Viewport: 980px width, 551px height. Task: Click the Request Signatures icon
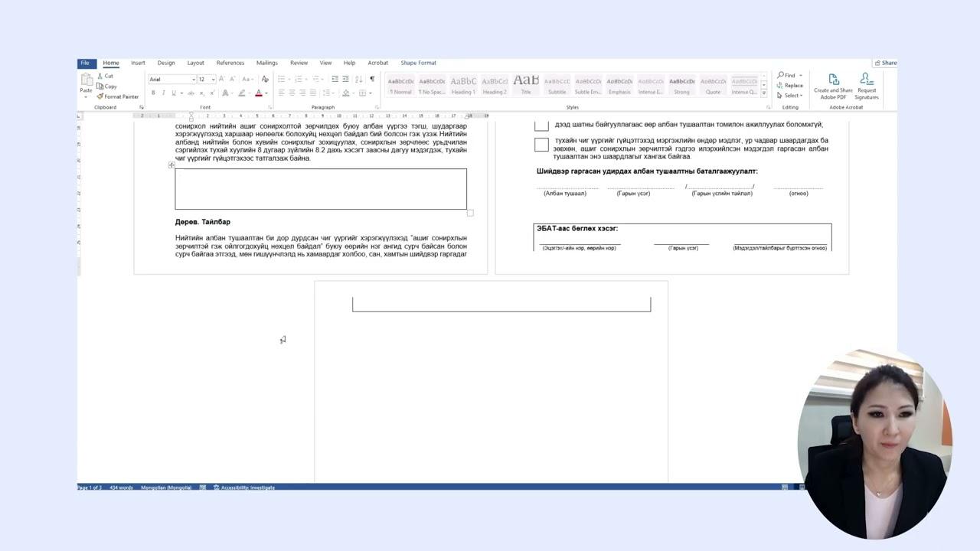pos(867,80)
